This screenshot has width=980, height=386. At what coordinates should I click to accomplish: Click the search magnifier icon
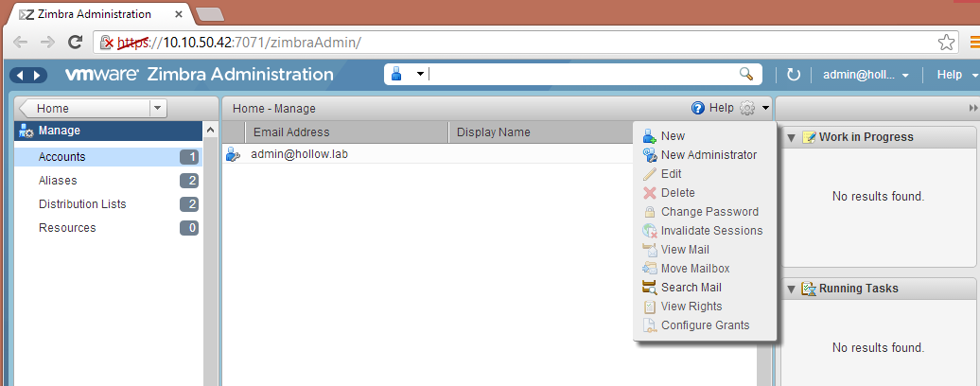coord(746,75)
